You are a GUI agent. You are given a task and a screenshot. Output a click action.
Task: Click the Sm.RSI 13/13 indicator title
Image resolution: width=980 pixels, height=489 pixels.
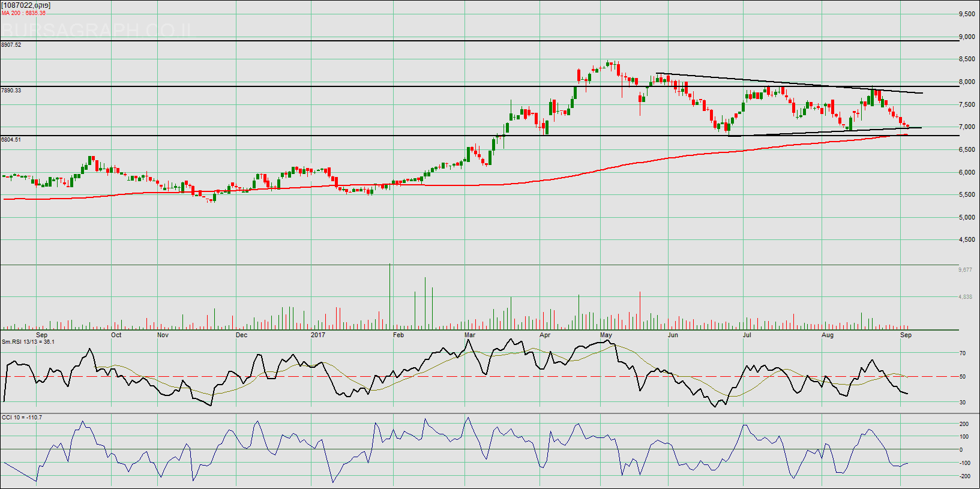(x=28, y=342)
